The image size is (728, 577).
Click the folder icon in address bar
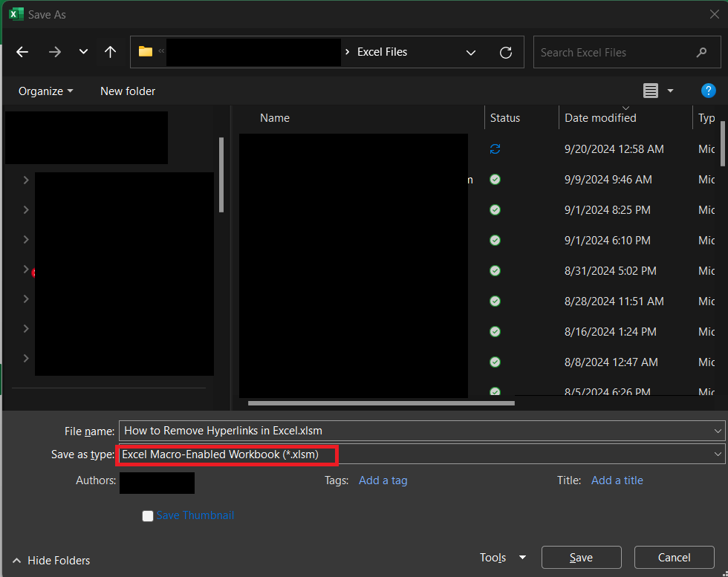146,51
